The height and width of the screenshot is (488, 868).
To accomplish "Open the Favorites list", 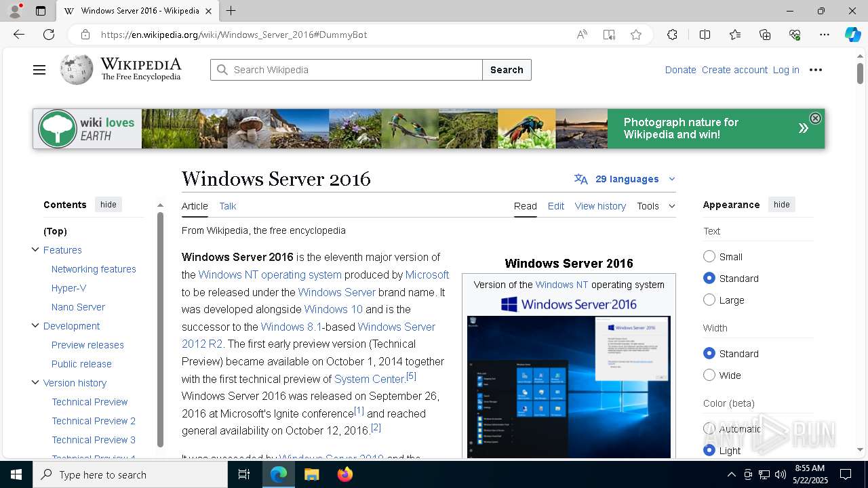I will 735,35.
